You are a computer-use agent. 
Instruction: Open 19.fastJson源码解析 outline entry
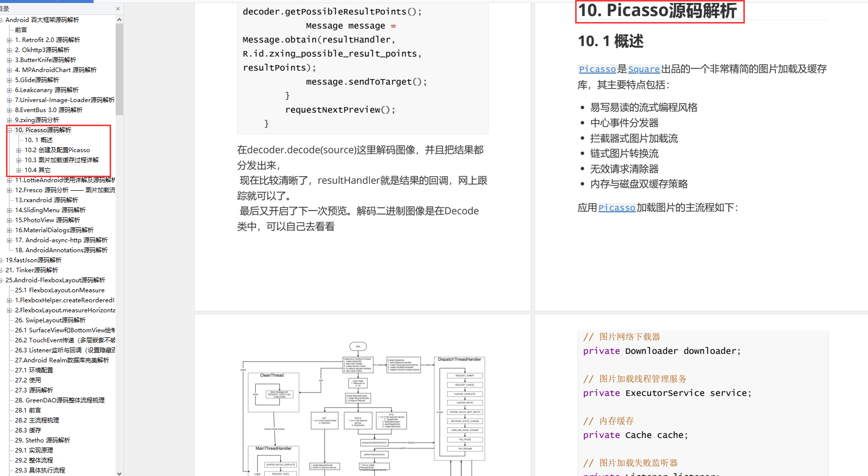[34, 260]
